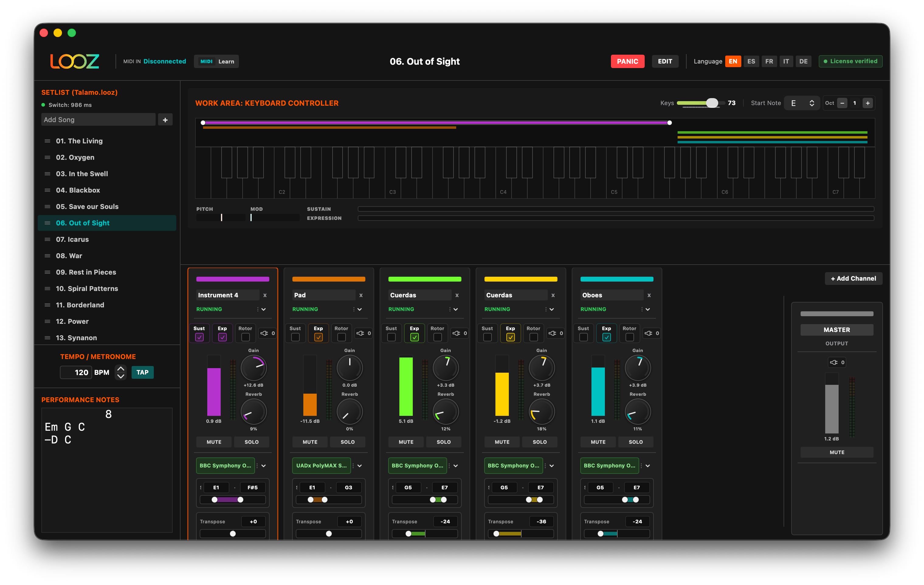
Task: Click the MIDI badge in the Learn button
Action: coord(206,61)
